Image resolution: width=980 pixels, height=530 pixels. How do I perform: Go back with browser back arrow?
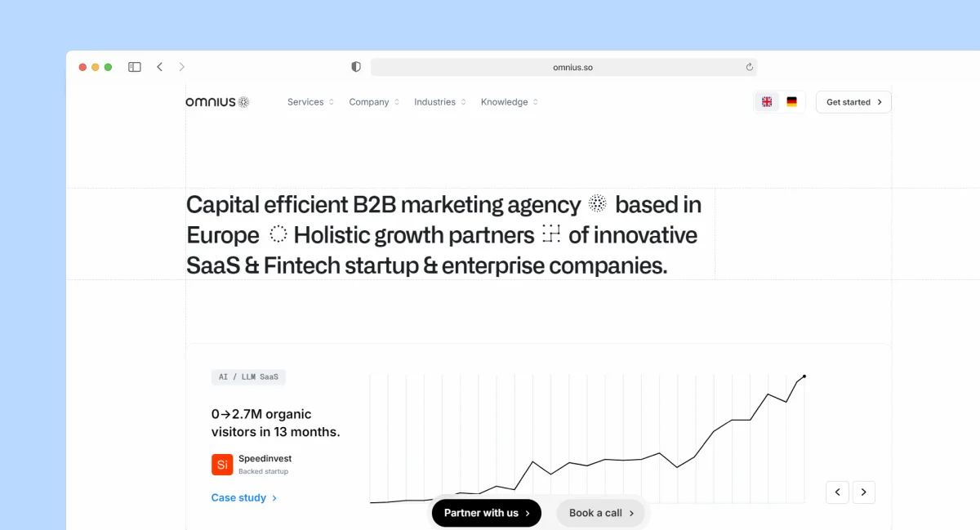click(x=159, y=67)
